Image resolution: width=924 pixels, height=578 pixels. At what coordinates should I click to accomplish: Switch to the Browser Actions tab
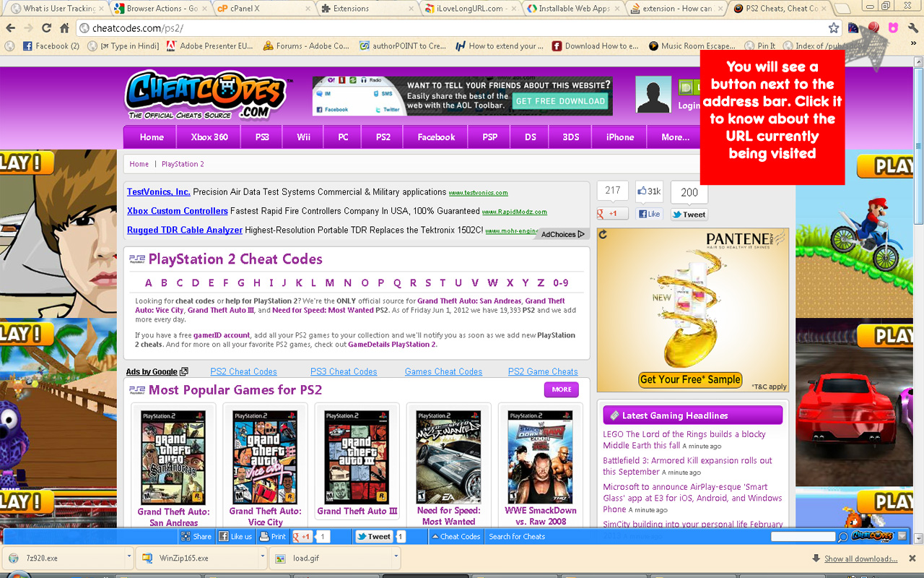tap(162, 9)
